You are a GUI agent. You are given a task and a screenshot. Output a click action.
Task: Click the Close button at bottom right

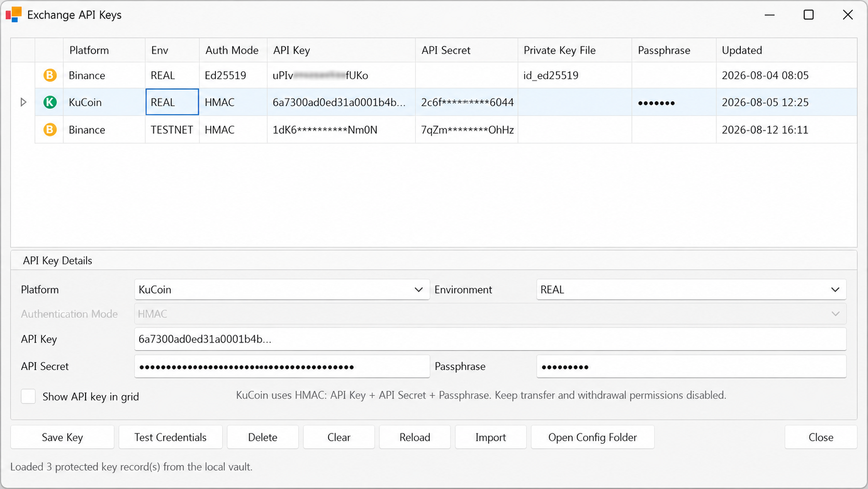tap(821, 437)
